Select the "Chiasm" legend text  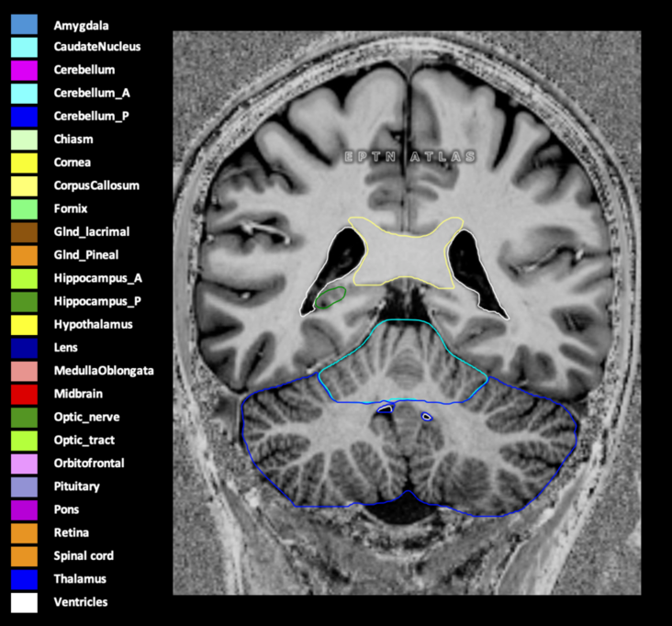73,140
